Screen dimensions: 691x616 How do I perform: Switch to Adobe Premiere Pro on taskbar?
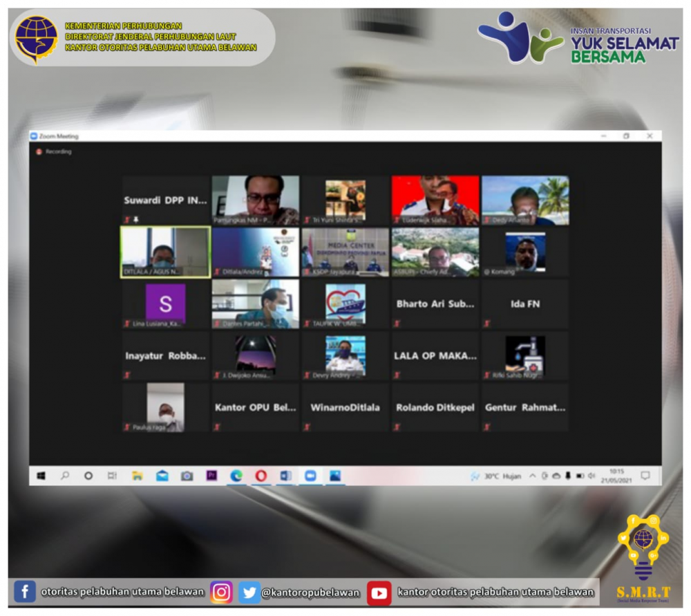coord(211,476)
